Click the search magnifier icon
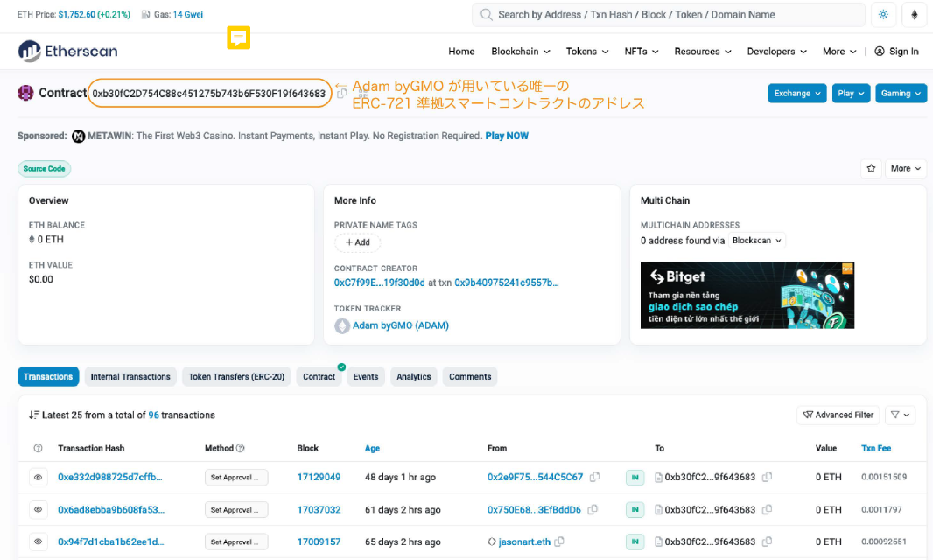 coord(486,15)
